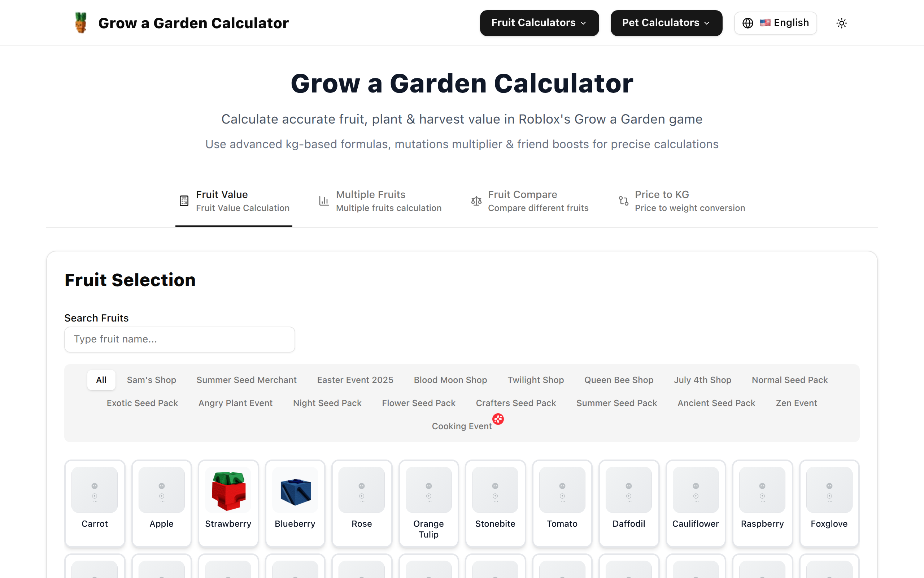
Task: Show Angry Plant Event fruits
Action: tap(235, 403)
